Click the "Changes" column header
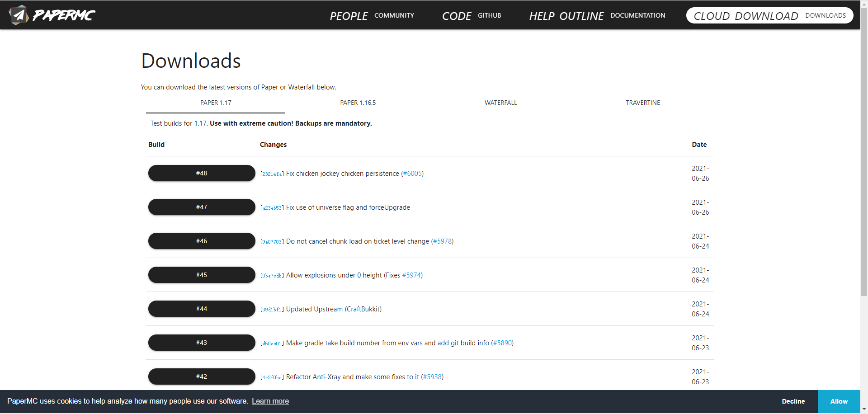This screenshot has height=414, width=868. [x=273, y=145]
